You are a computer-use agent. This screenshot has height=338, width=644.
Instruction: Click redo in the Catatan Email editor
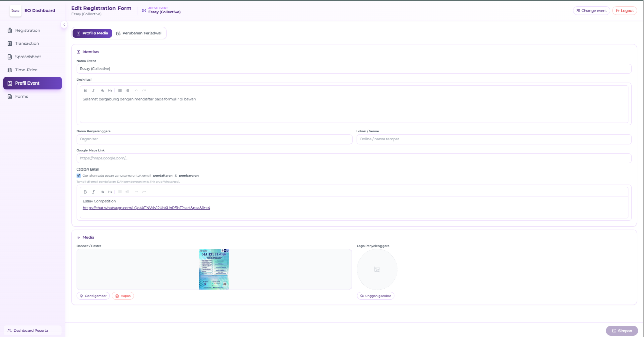[x=144, y=192]
